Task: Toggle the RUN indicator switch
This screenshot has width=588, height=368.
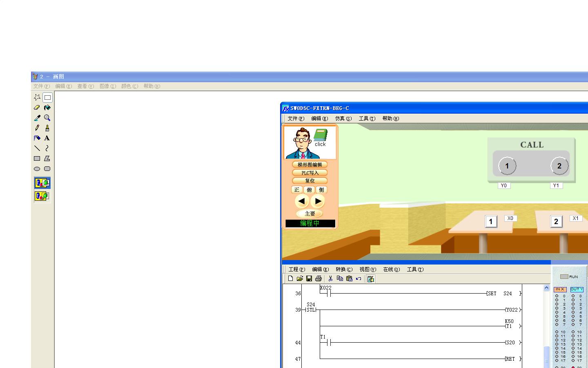Action: pyautogui.click(x=564, y=277)
